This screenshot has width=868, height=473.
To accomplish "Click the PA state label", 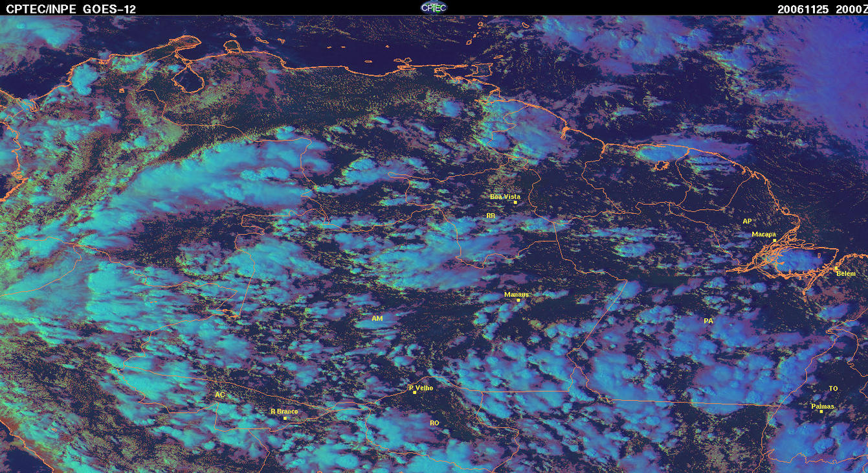I will click(708, 321).
